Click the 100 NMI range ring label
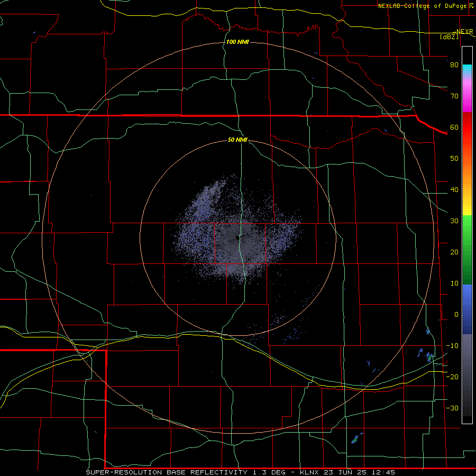 coord(237,42)
